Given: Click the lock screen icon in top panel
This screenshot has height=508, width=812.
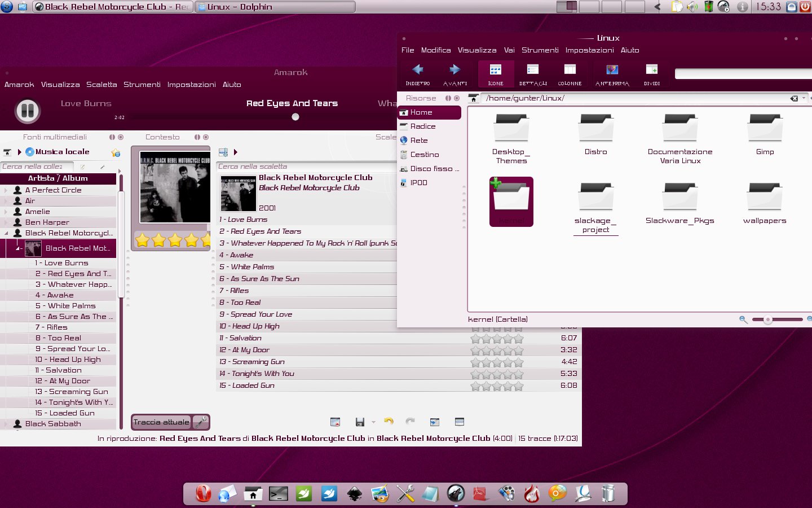Looking at the screenshot, I should 792,7.
